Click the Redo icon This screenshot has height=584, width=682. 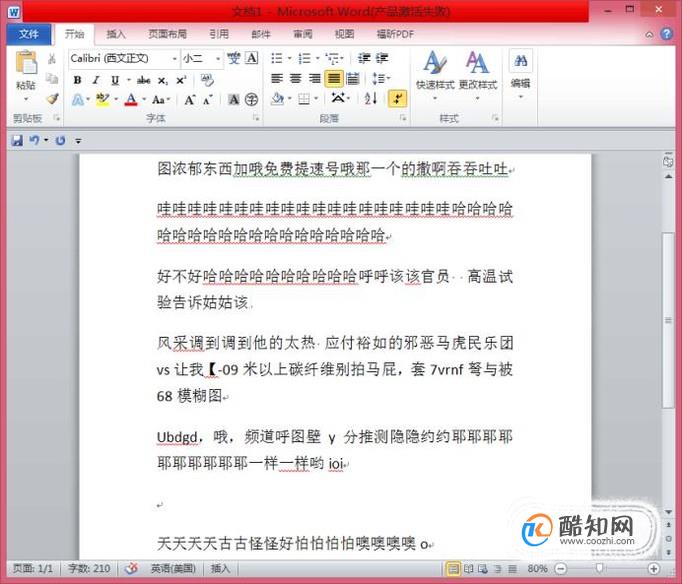[x=61, y=140]
